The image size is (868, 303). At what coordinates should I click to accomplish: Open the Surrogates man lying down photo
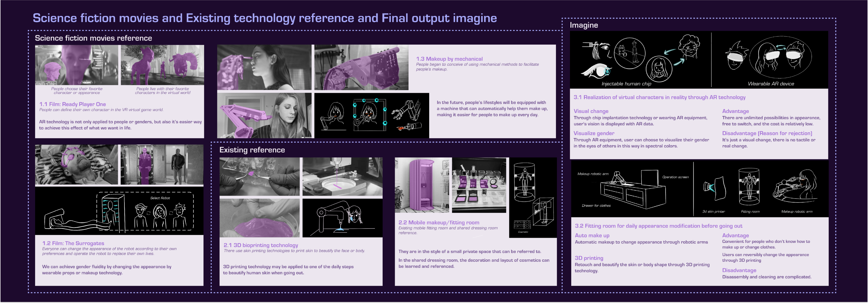[x=77, y=164]
